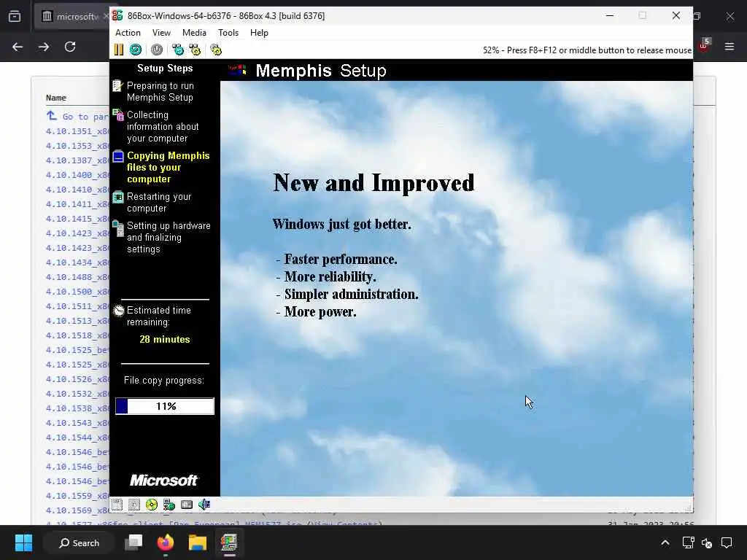Click the Restarting your computer step icon
The image size is (747, 560).
pyautogui.click(x=117, y=197)
